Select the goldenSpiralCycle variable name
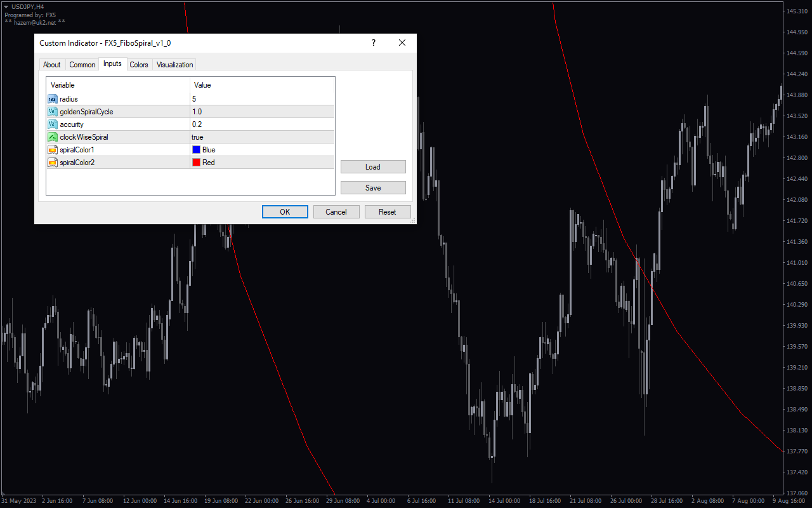812x508 pixels. 86,112
